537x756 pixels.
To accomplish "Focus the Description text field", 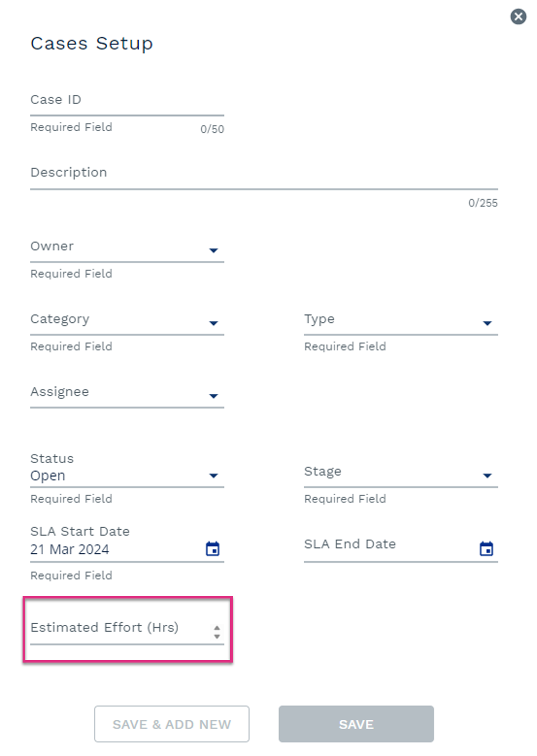I will coord(264,173).
